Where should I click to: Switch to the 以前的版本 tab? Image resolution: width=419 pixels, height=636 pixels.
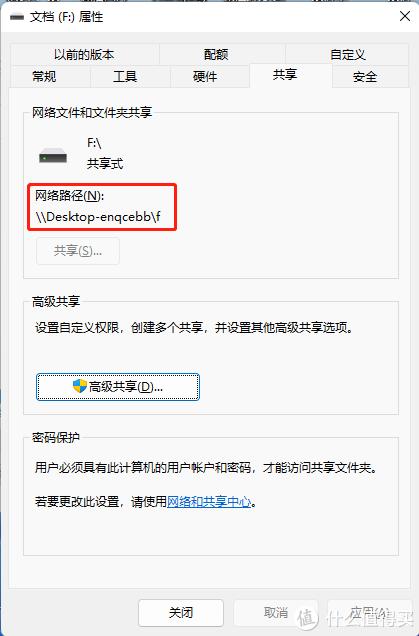84,54
